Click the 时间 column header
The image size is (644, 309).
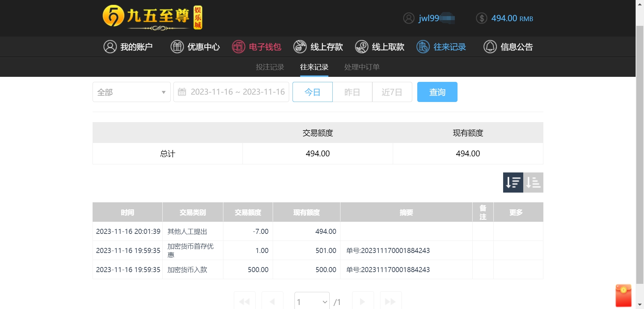coord(127,212)
